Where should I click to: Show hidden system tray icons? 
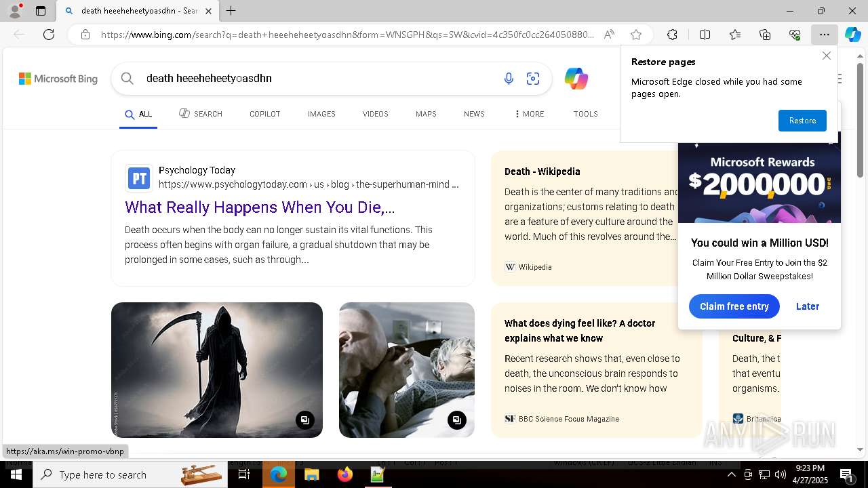coord(731,475)
